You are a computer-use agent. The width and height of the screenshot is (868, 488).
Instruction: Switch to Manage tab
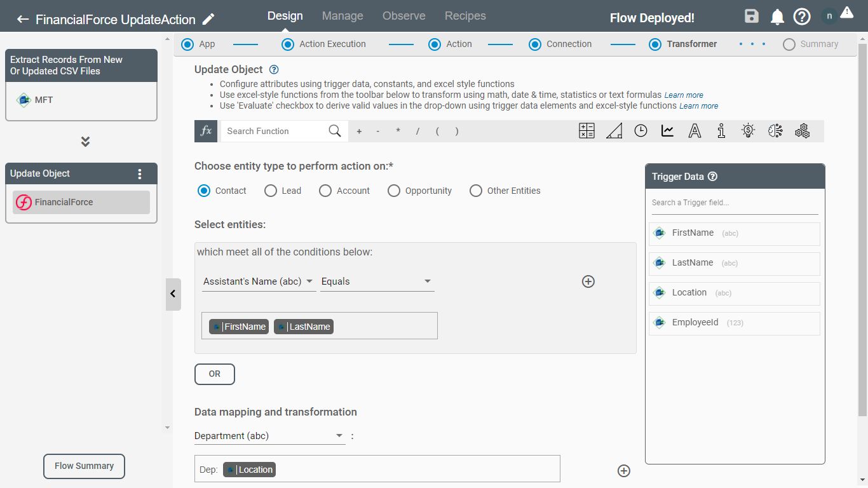point(342,16)
